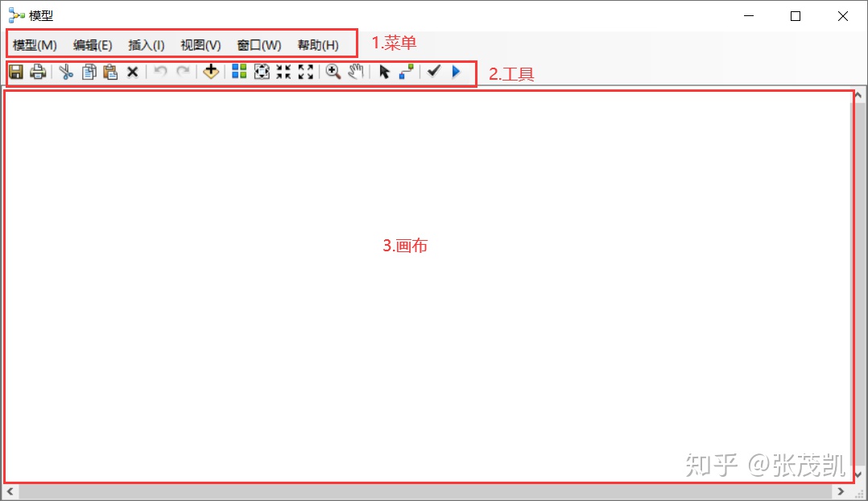Click the horizontal scrollbar left arrow
This screenshot has width=868, height=501.
(x=10, y=491)
